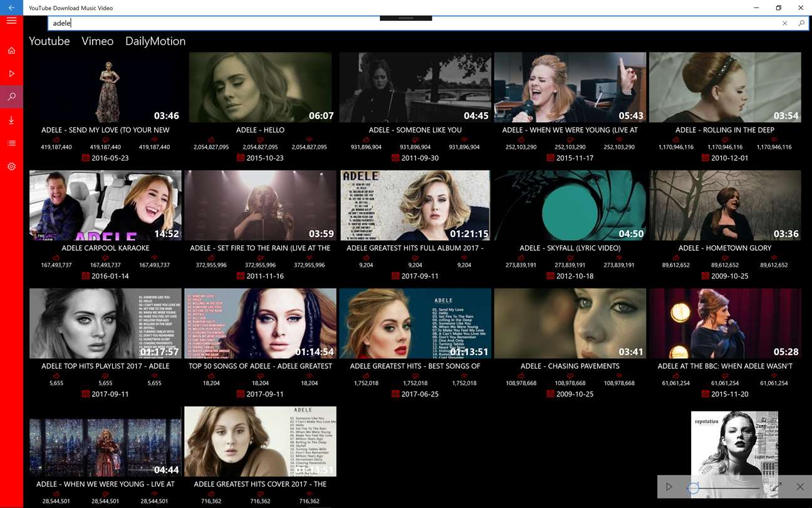Image resolution: width=812 pixels, height=508 pixels.
Task: Open Chasing Pavements video thumbnail
Action: (x=570, y=323)
